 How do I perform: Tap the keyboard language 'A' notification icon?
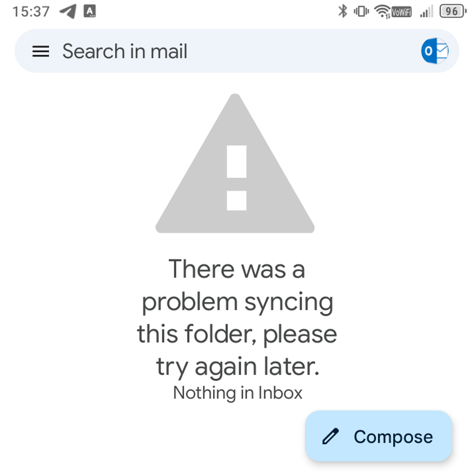[x=89, y=11]
